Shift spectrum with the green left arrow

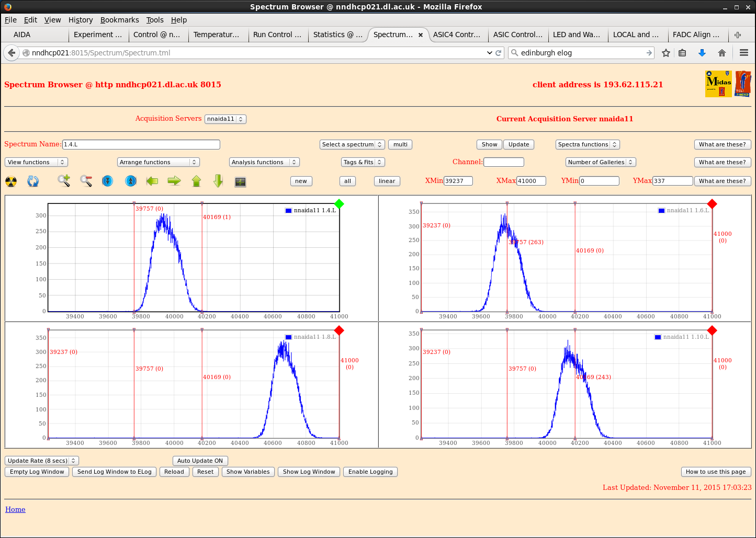152,181
